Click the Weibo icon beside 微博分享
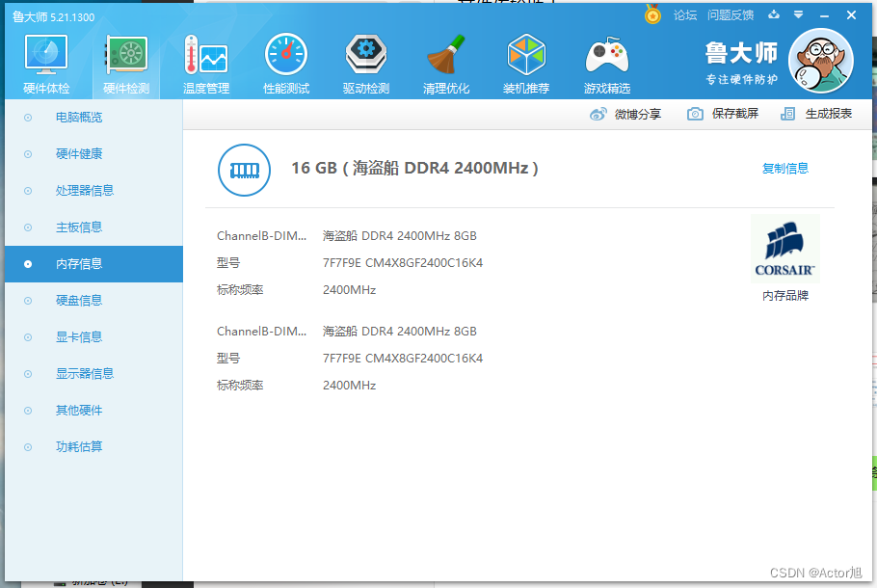The width and height of the screenshot is (877, 588). (598, 114)
